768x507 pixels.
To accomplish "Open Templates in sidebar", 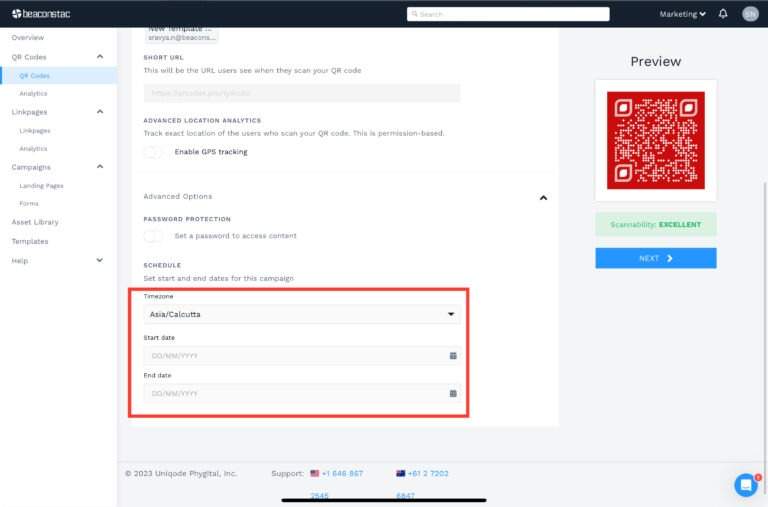I will [30, 241].
